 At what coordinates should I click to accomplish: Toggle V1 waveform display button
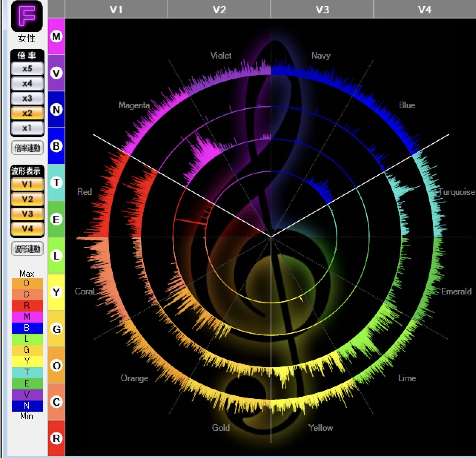27,184
